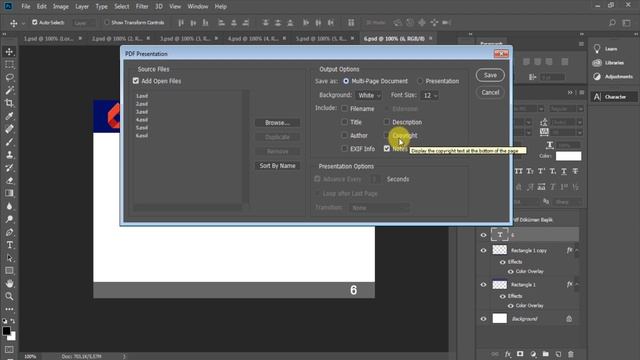Select the Crop tool

click(9, 103)
